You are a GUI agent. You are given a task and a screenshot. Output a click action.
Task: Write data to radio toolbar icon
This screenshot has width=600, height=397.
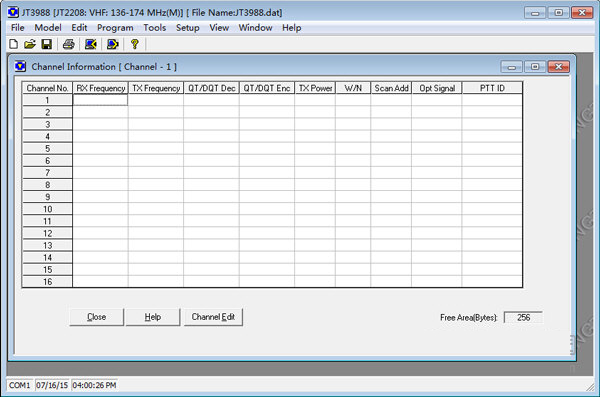112,44
